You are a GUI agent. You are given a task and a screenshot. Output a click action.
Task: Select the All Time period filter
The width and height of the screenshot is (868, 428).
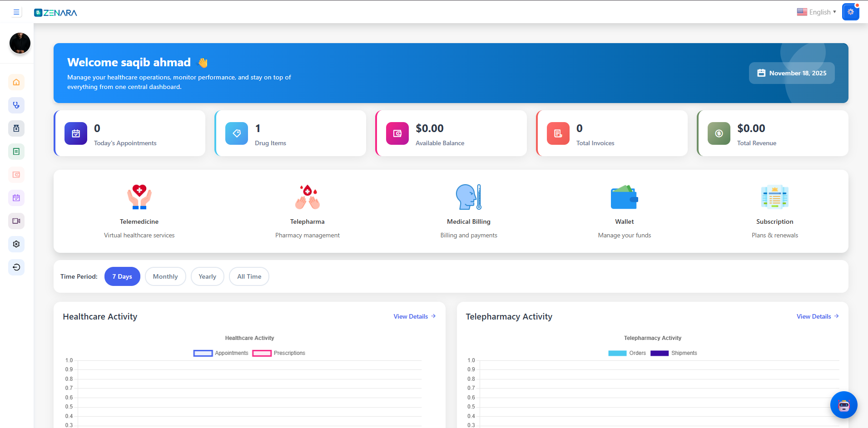click(249, 276)
